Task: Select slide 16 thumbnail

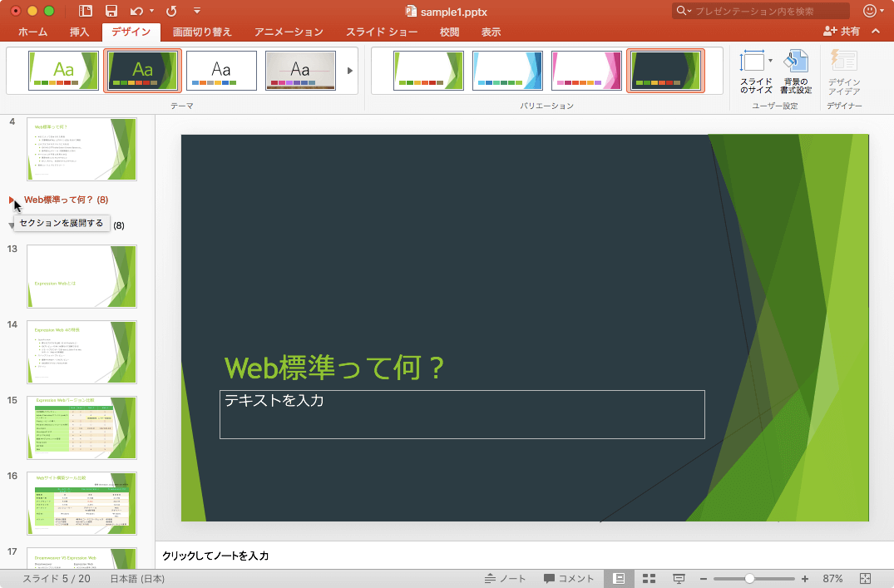Action: 81,504
